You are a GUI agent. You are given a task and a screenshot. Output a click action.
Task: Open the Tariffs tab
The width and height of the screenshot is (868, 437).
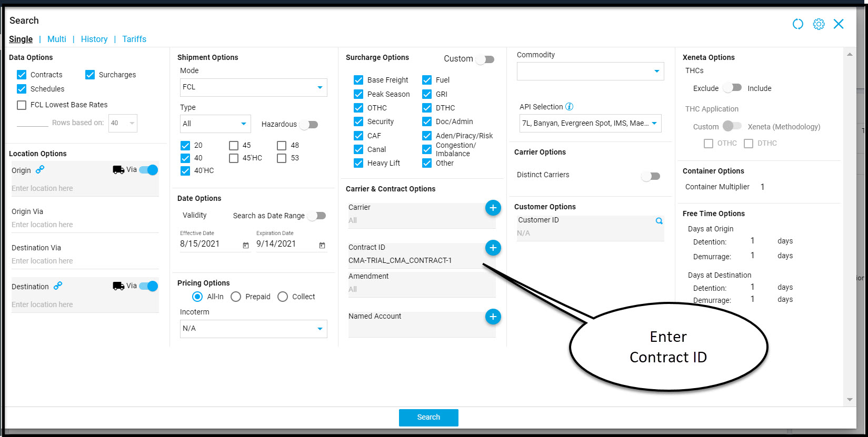[134, 39]
